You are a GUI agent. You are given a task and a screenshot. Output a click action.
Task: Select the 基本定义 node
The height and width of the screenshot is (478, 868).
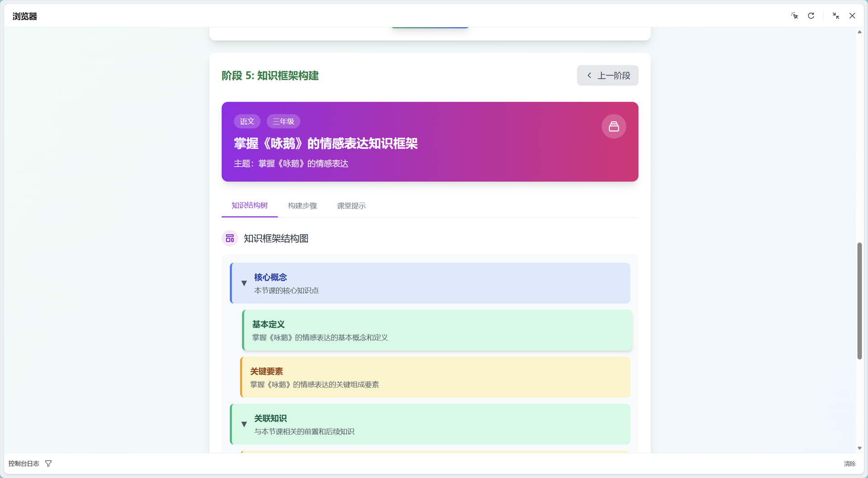437,330
